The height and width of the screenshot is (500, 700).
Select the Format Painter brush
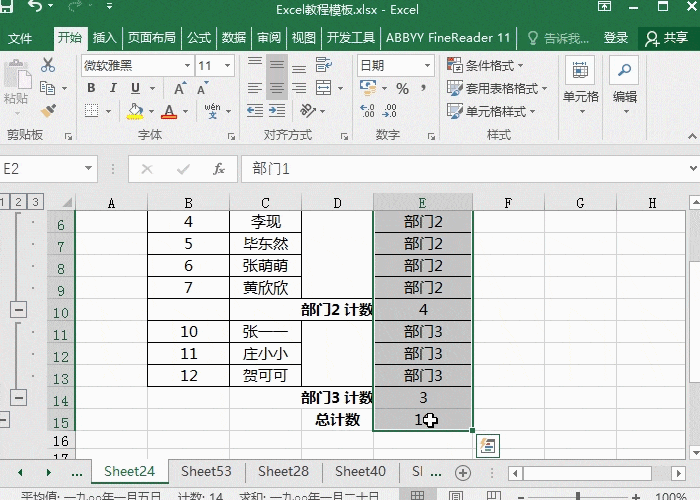point(48,110)
